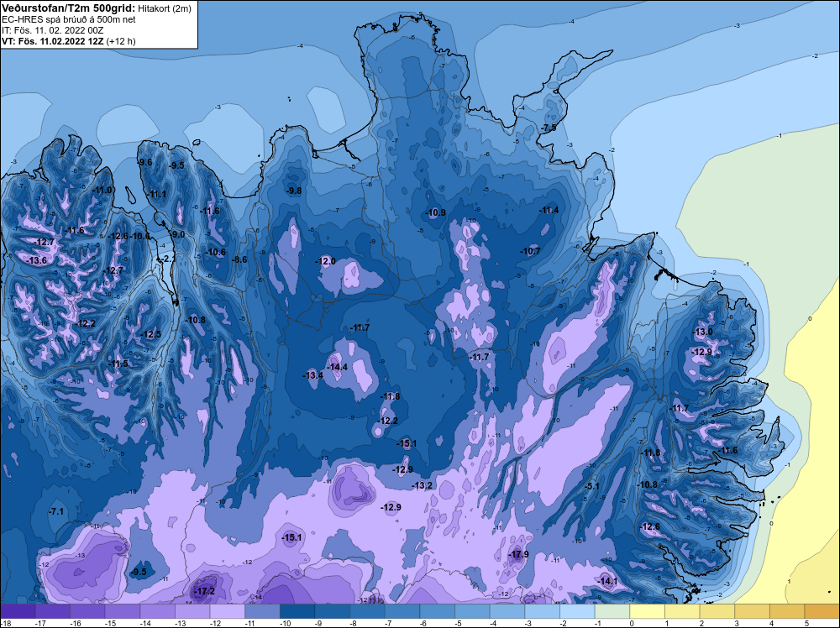
Task: Click the pale green legend swatch between -1 and 0
Action: (612, 611)
